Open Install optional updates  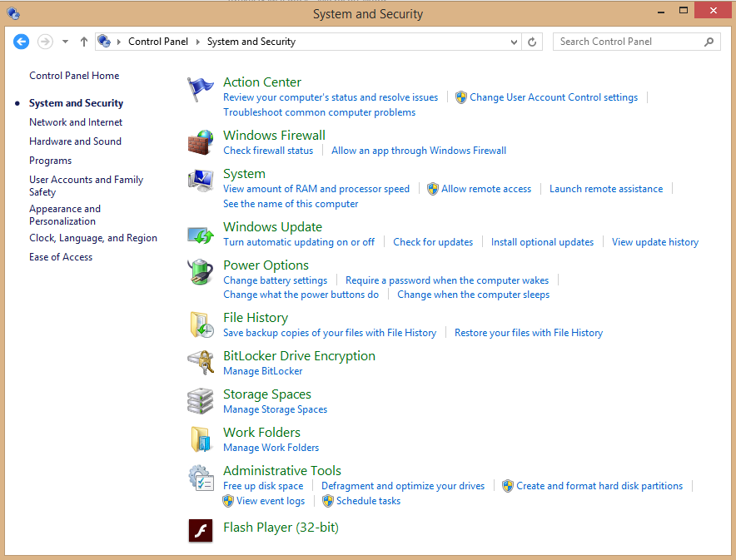tap(542, 242)
